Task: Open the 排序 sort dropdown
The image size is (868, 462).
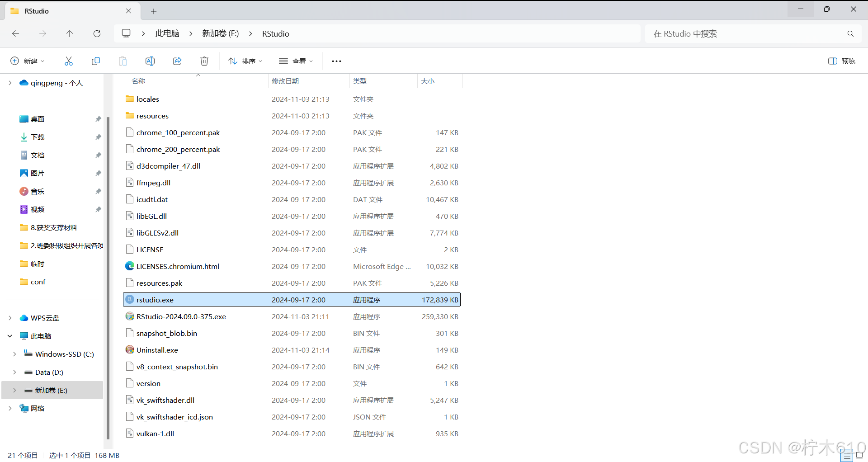Action: point(245,61)
